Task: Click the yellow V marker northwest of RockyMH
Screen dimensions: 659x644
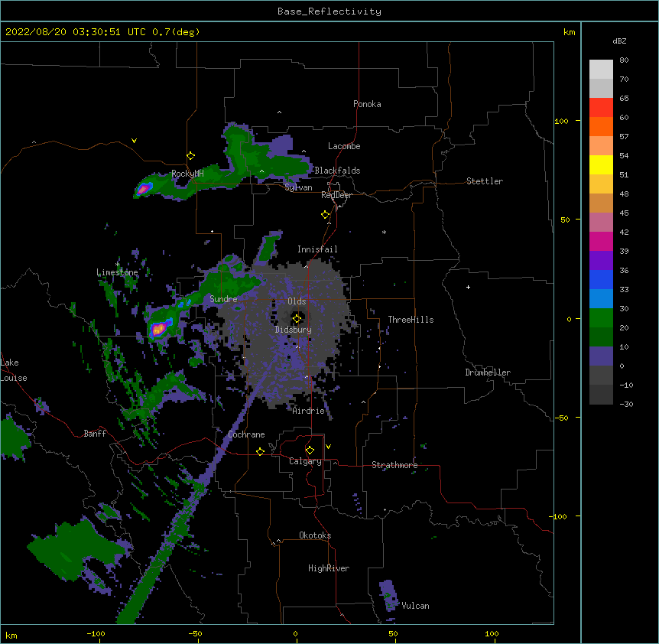Action: (134, 141)
